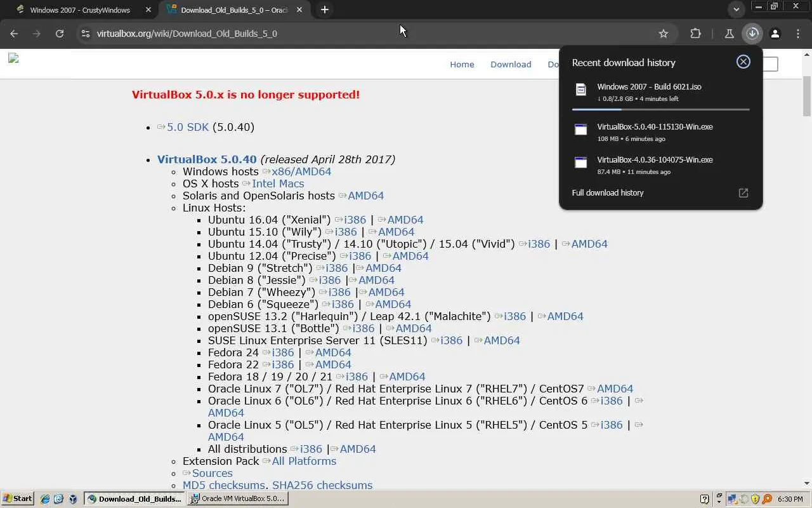Download openSUSE 13.1 Bottle i386 package
This screenshot has height=508, width=812.
click(x=363, y=328)
